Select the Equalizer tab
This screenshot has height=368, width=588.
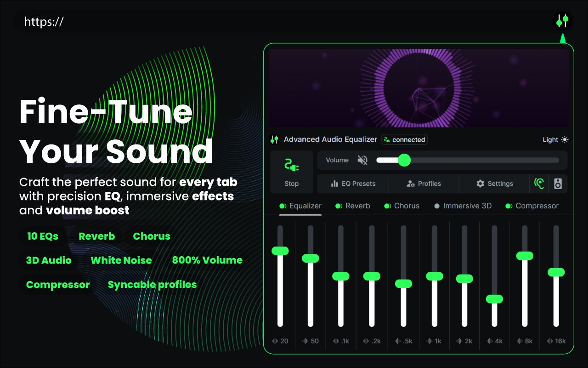[300, 206]
